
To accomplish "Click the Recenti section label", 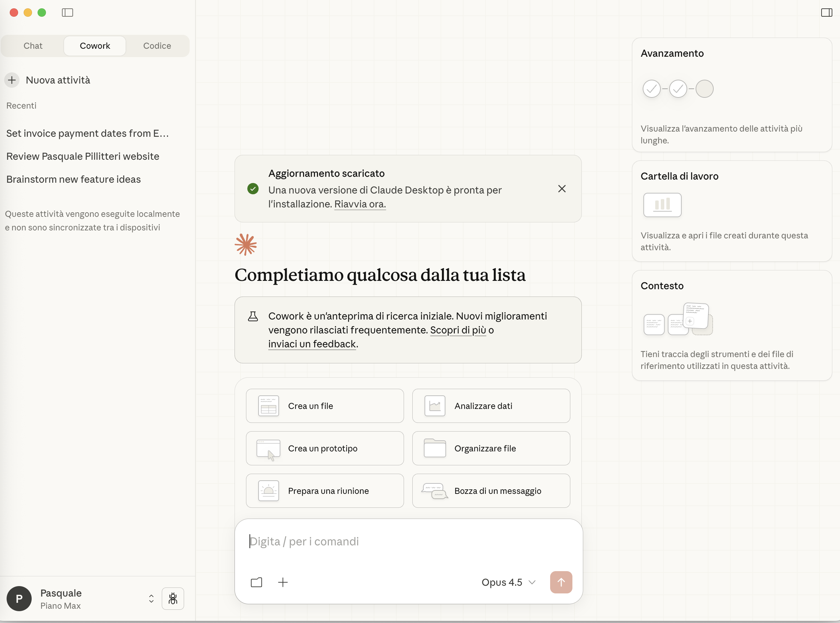I will [22, 105].
